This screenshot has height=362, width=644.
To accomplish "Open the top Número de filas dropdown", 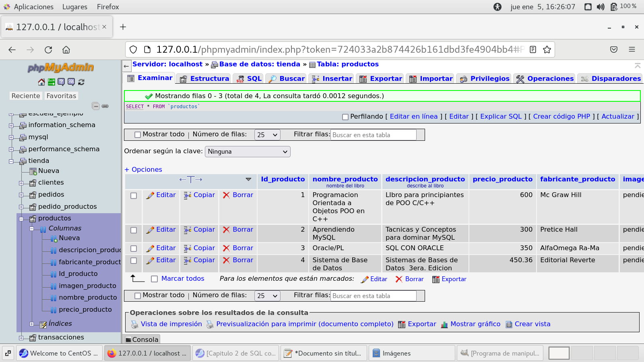I will pos(267,135).
